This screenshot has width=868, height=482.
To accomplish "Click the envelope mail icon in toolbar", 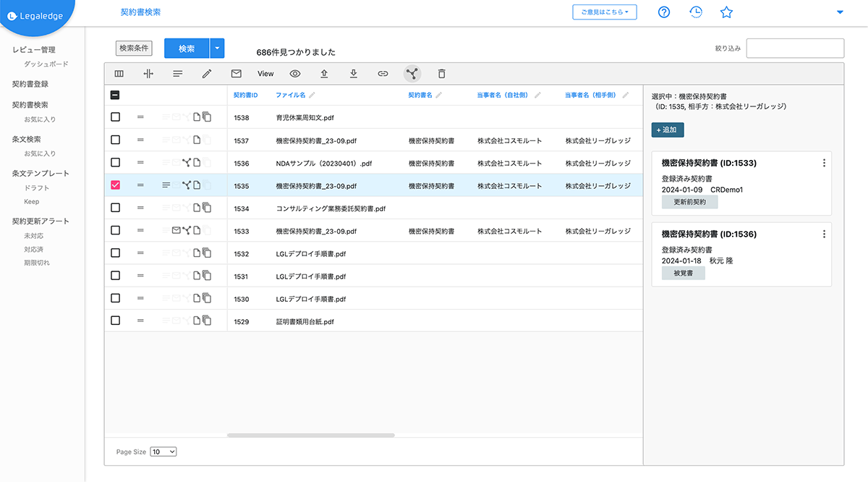I will 236,73.
